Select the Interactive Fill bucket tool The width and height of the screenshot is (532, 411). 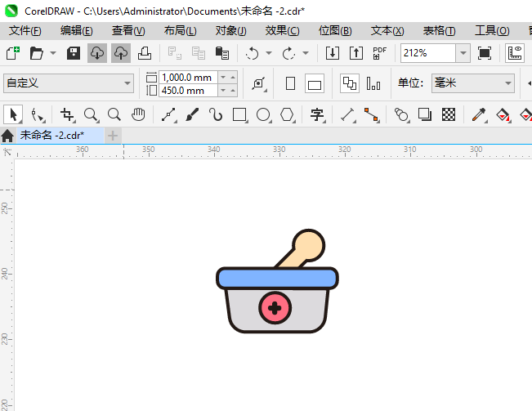503,115
